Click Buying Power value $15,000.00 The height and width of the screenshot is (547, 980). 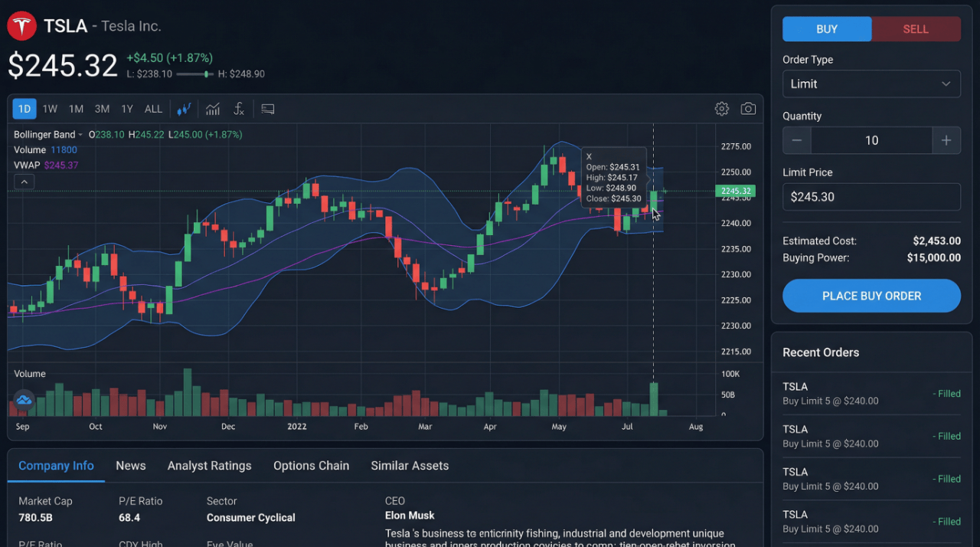(x=934, y=258)
